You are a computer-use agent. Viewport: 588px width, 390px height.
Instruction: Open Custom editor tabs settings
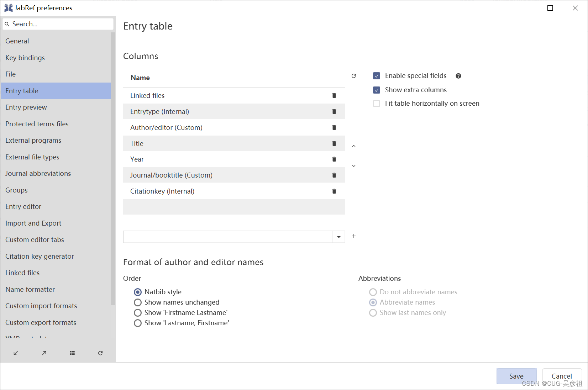[56, 239]
